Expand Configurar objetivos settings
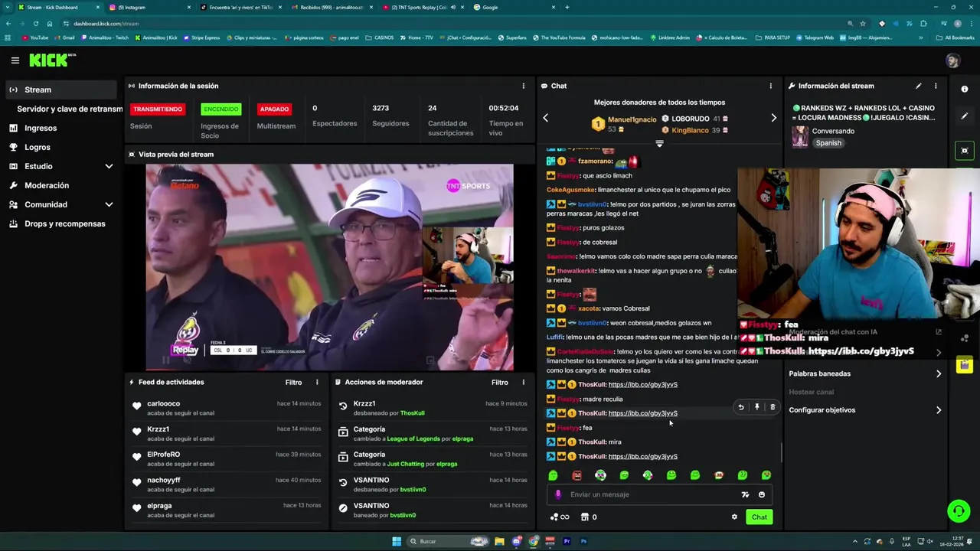980x551 pixels. tap(865, 410)
